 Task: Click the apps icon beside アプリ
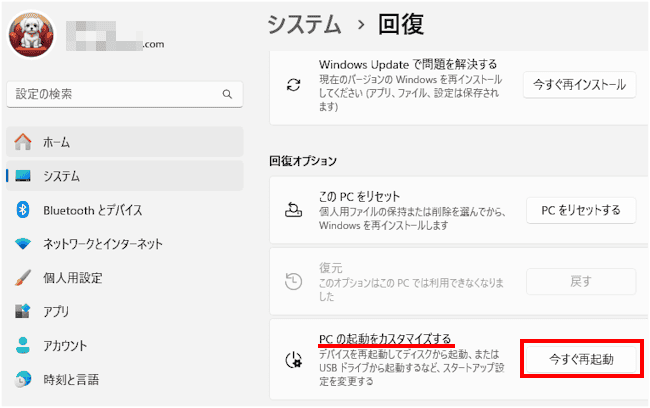tap(23, 311)
